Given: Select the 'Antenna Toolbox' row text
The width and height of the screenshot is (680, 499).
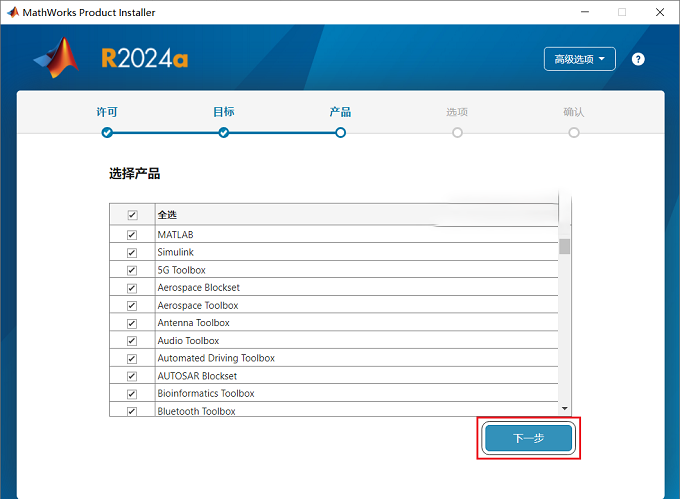Looking at the screenshot, I should pos(193,323).
